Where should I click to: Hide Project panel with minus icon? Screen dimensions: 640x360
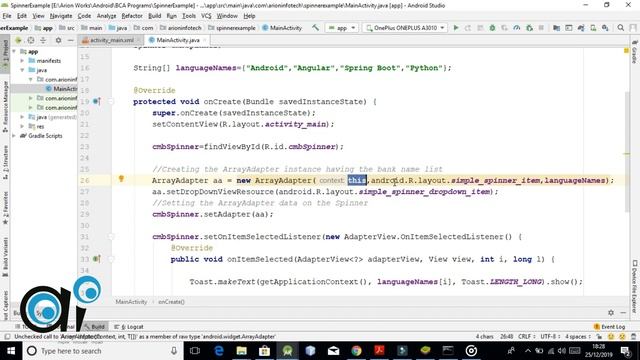pos(70,40)
